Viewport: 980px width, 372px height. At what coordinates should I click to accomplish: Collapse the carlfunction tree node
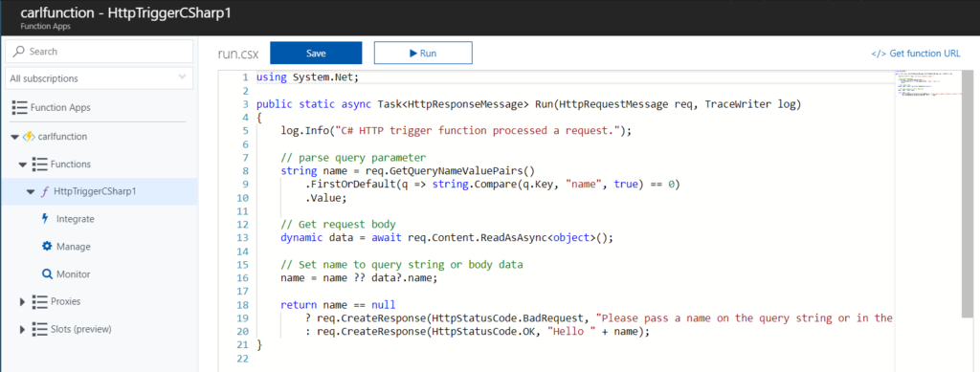pos(15,137)
